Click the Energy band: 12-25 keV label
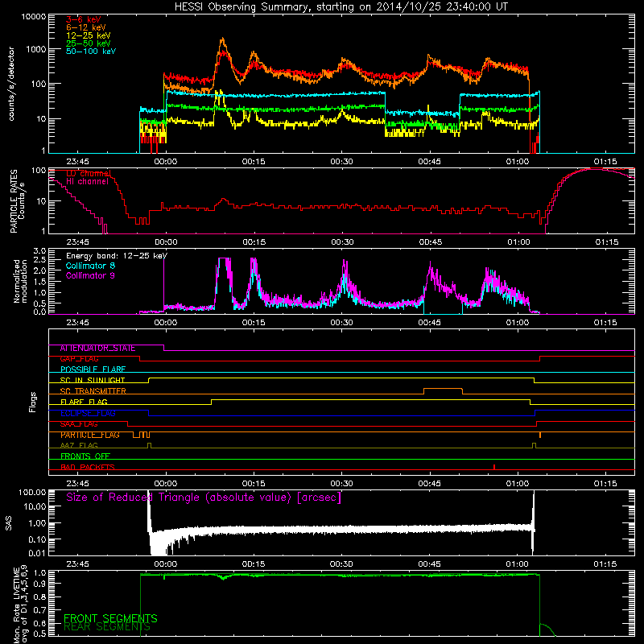The image size is (644, 644). tap(117, 256)
